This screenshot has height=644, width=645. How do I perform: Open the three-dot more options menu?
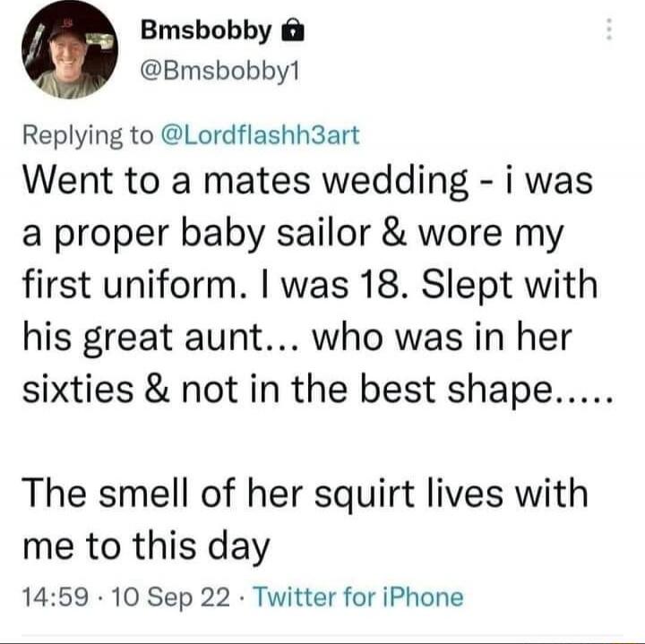[x=610, y=30]
